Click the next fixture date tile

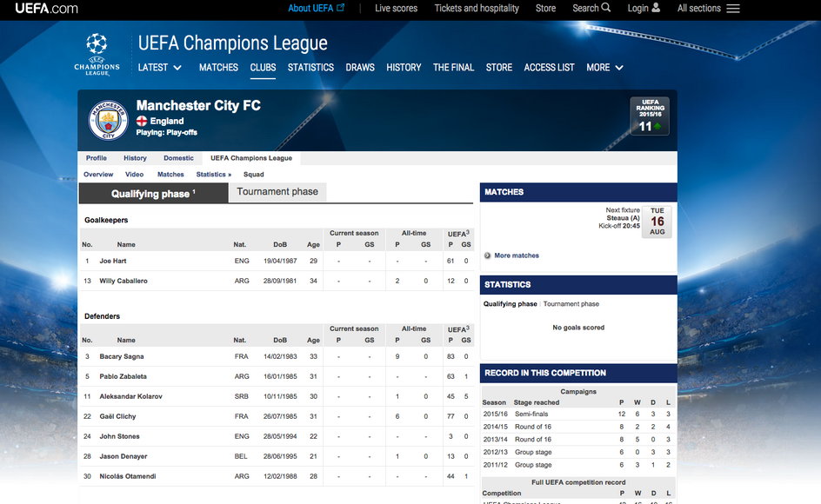pyautogui.click(x=657, y=222)
